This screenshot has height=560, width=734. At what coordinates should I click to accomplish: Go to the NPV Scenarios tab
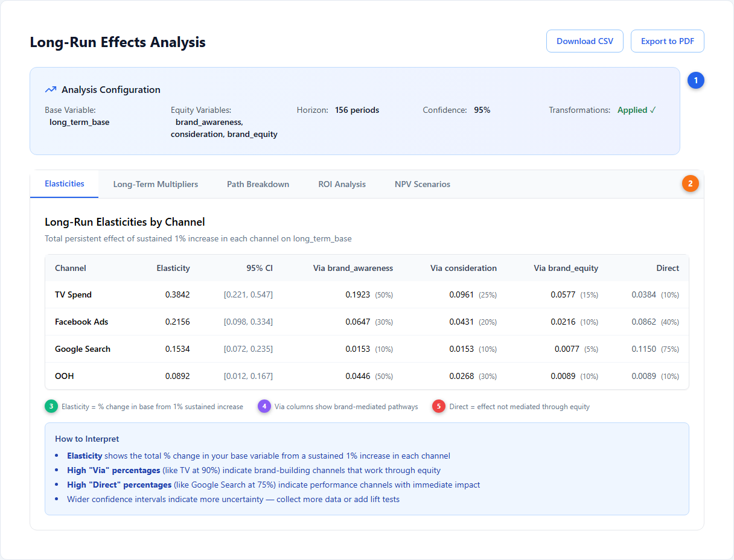pyautogui.click(x=423, y=184)
